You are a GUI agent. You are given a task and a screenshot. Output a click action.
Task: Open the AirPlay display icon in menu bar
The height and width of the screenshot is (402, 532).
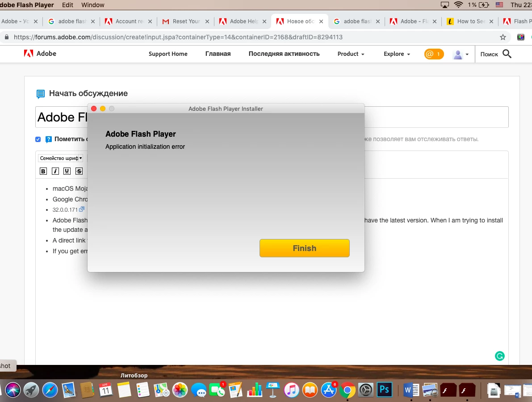pyautogui.click(x=444, y=5)
